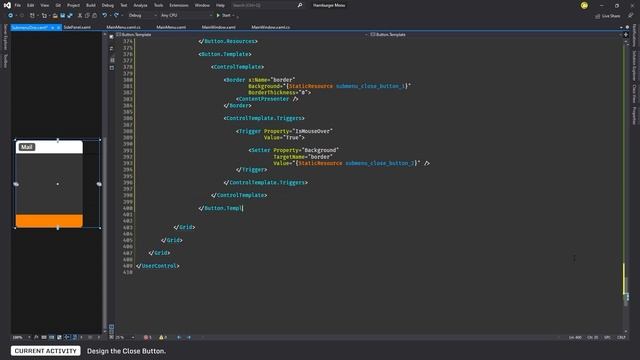Viewport: 640px width, 360px height.
Task: Click the Start debugging button
Action: pos(223,16)
